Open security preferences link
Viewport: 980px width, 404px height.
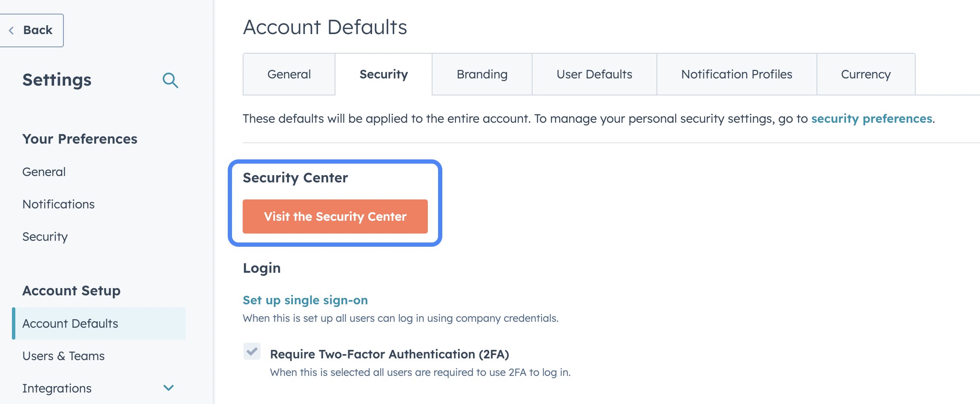tap(871, 119)
